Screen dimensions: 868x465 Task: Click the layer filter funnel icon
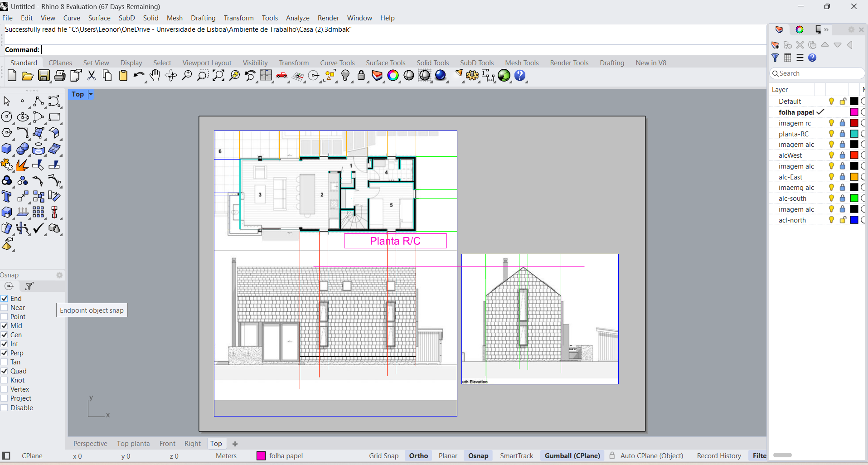click(775, 58)
